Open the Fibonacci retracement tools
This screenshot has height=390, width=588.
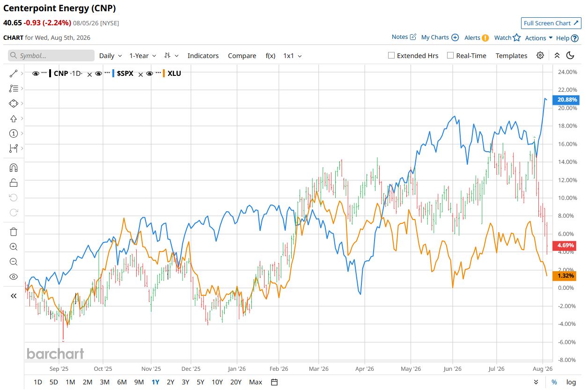(13, 88)
